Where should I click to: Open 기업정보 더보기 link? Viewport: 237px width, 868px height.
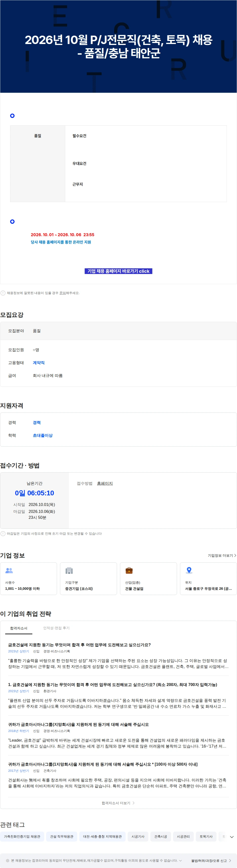[222, 555]
